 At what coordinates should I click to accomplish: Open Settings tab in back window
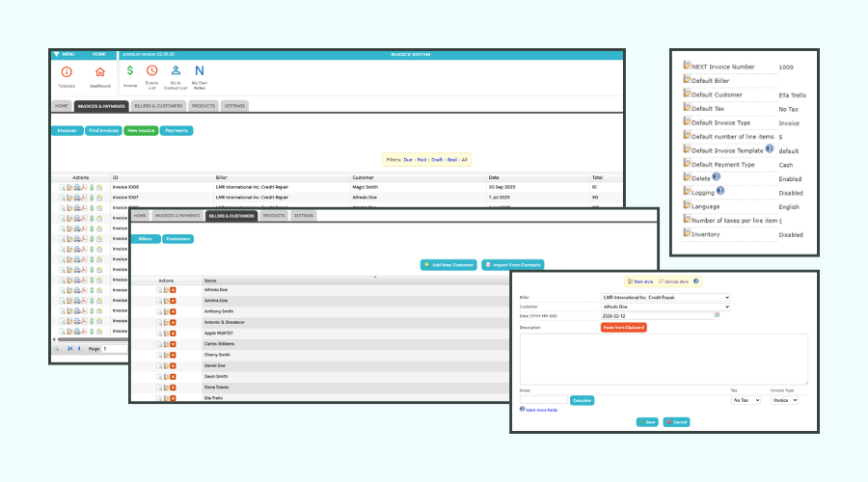pos(234,106)
